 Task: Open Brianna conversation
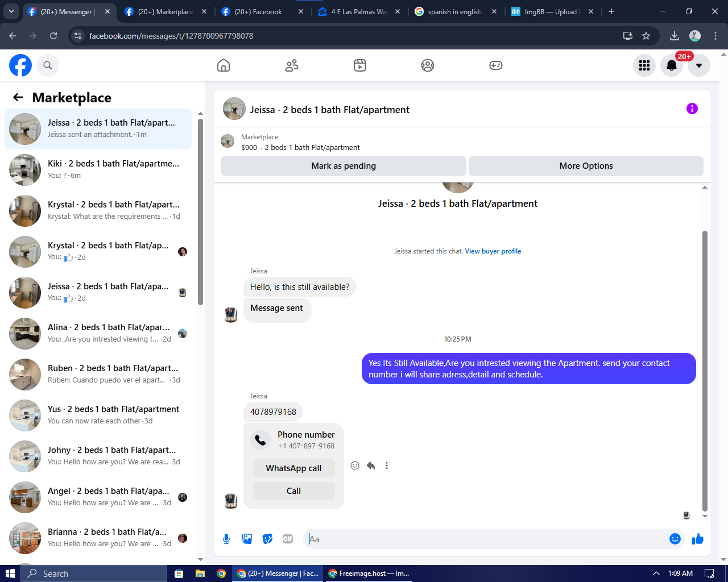pos(98,538)
